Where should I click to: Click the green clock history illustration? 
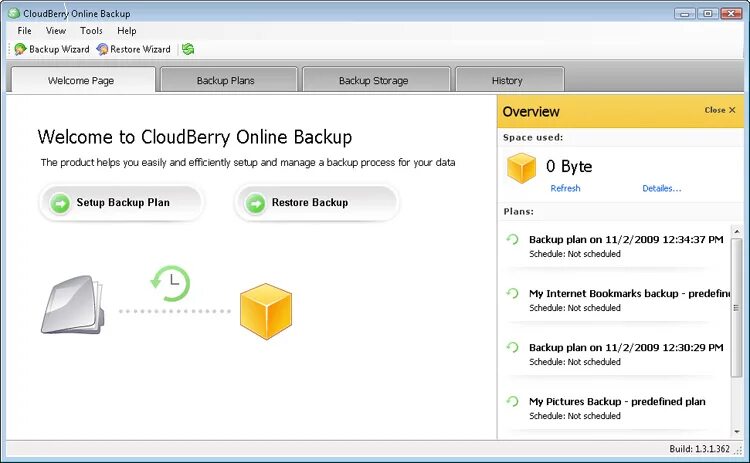pos(171,284)
